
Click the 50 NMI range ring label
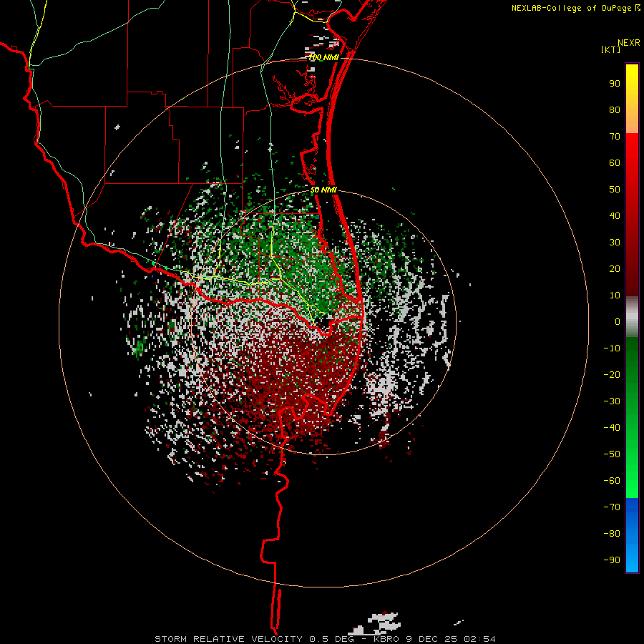coord(323,190)
